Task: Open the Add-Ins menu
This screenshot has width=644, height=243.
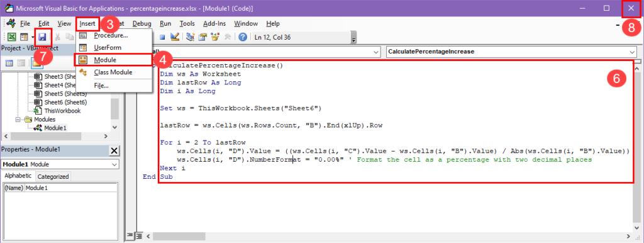Action: point(214,23)
